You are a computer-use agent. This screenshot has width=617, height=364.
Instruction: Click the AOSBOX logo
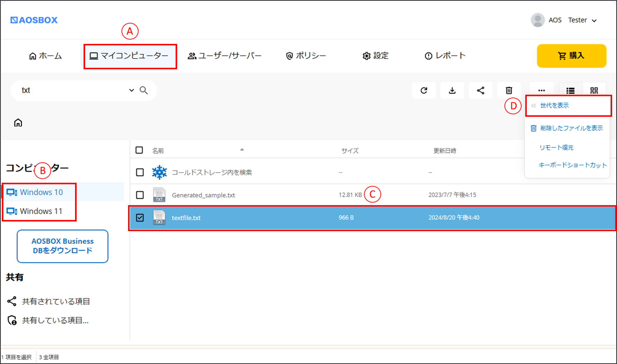(x=34, y=20)
